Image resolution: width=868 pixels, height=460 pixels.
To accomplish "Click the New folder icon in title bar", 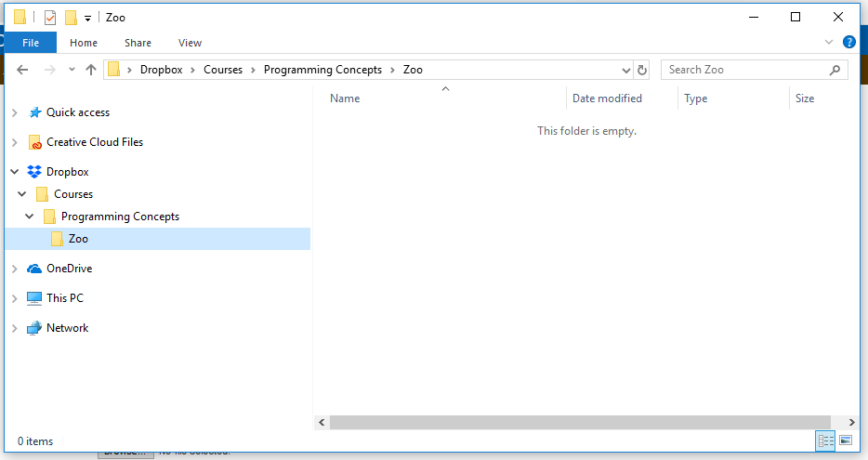I will [x=71, y=18].
